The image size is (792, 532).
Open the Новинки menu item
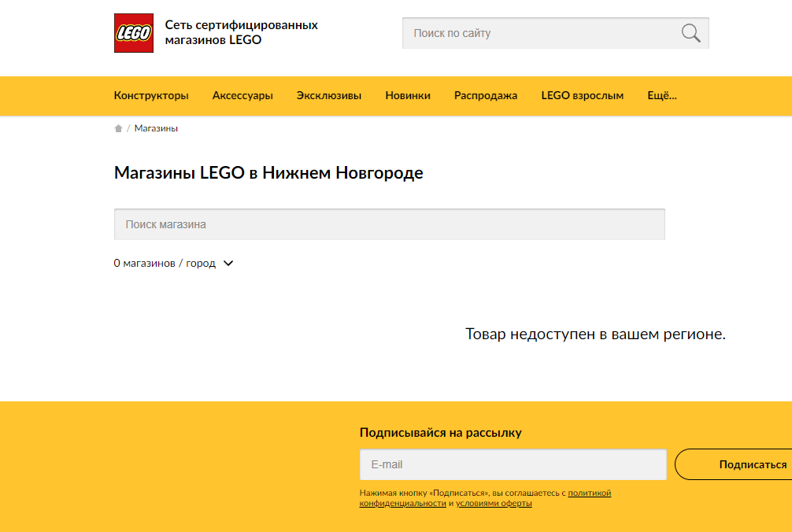(x=408, y=95)
